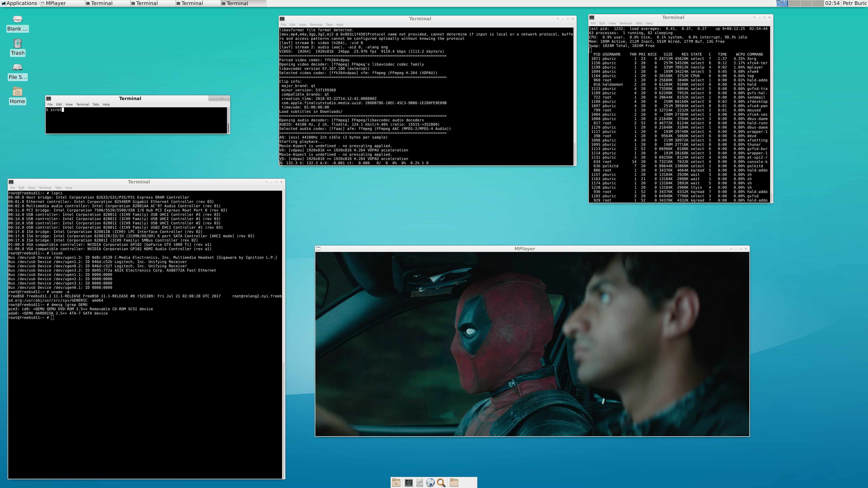Viewport: 868px width, 488px height.
Task: Open Tabs menu in the top process terminal
Action: (639, 23)
